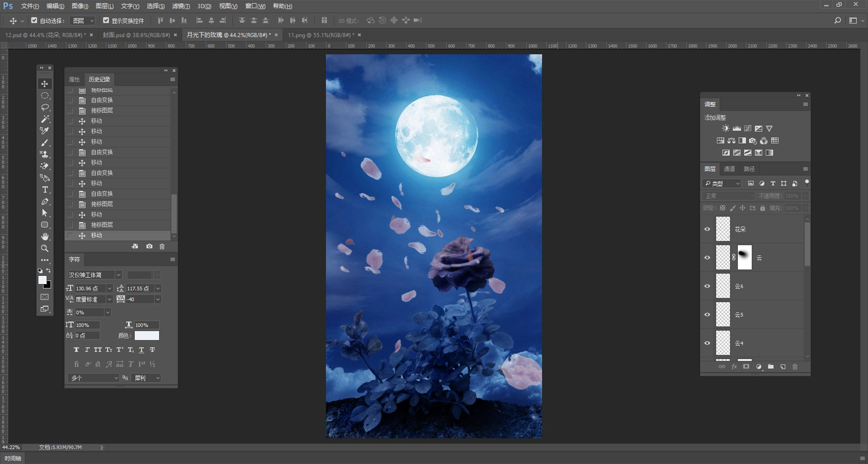Switch to 属性 panel tab

coord(74,79)
